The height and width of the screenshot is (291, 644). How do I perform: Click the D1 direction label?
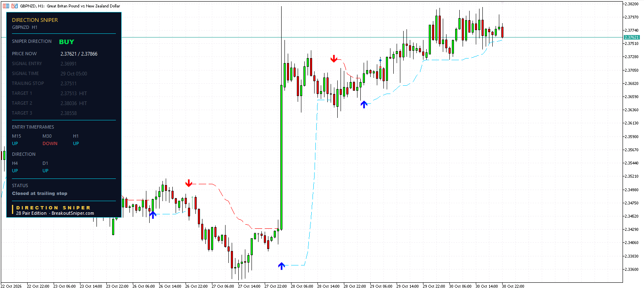[45, 163]
